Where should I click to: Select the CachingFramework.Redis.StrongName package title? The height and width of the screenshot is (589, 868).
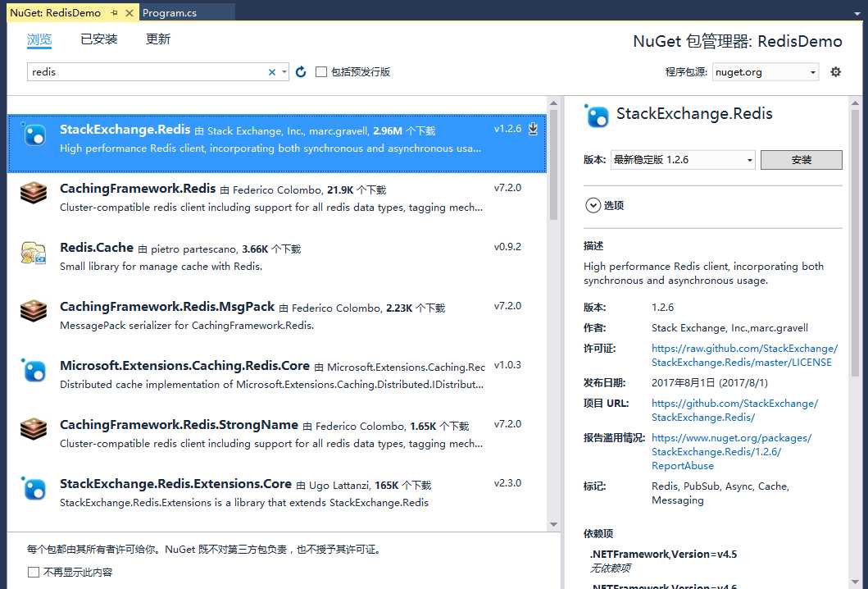(x=179, y=424)
